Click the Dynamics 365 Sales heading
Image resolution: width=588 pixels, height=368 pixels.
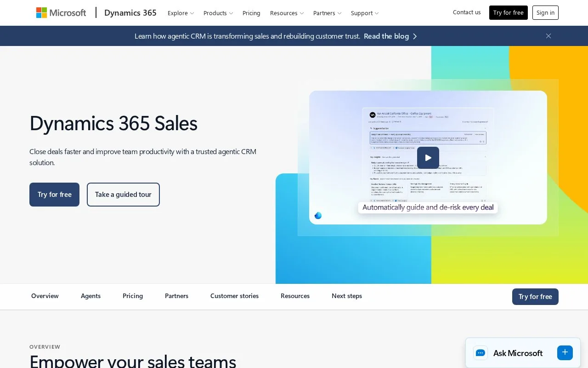[113, 123]
